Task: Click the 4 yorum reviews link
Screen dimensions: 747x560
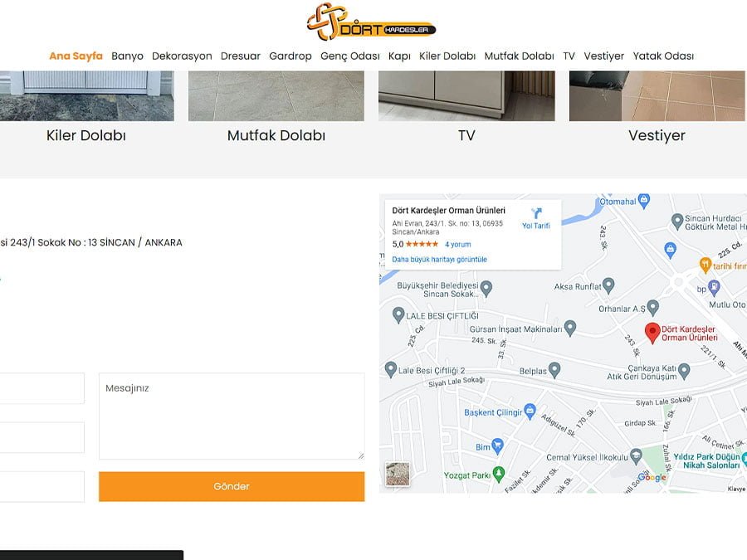Action: (457, 245)
